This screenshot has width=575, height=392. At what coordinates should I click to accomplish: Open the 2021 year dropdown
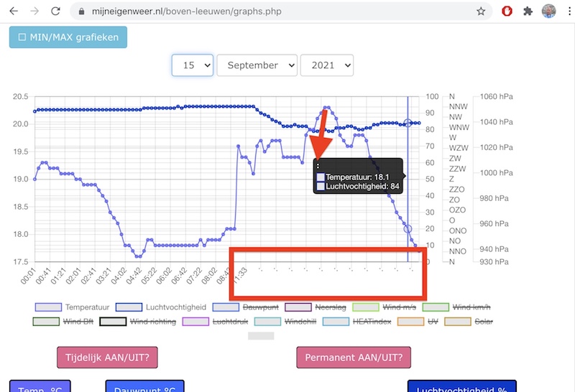[326, 65]
